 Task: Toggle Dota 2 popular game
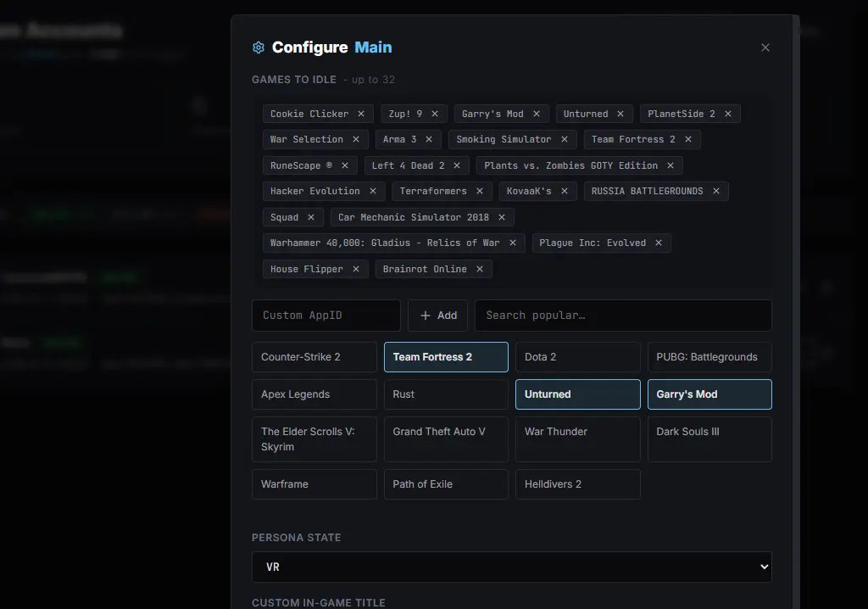pos(578,357)
